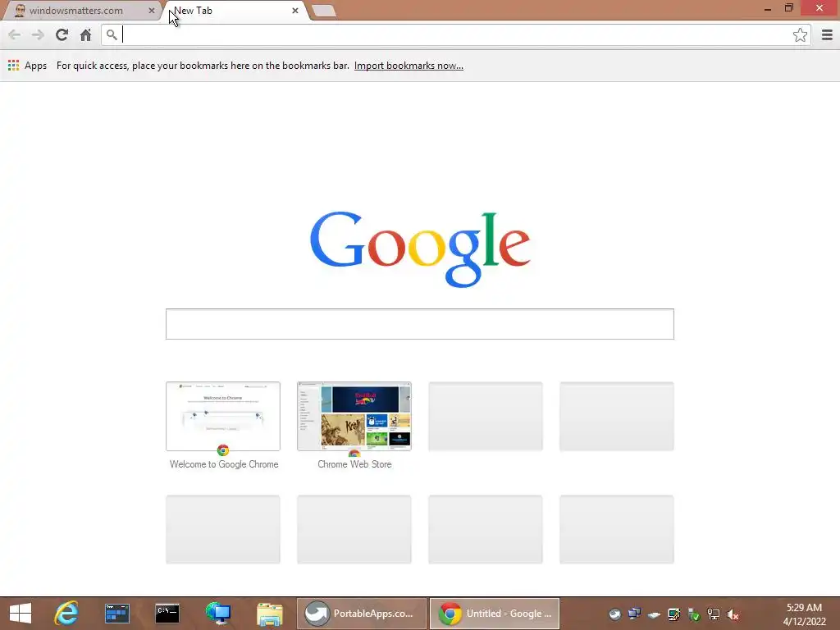840x630 pixels.
Task: Bookmark this page with the star icon
Action: tap(800, 34)
